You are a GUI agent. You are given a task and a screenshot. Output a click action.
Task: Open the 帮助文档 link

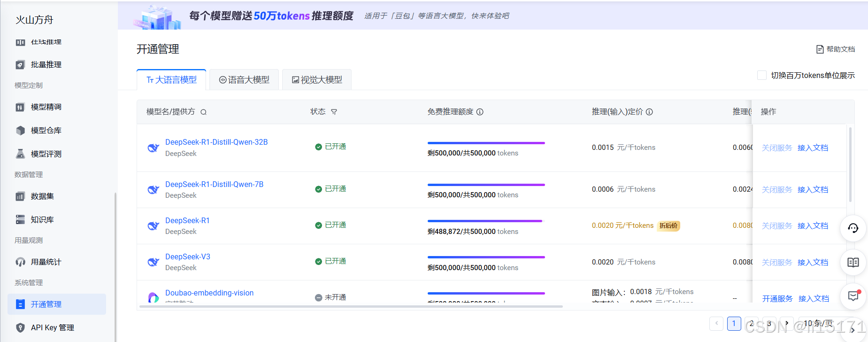(x=836, y=49)
